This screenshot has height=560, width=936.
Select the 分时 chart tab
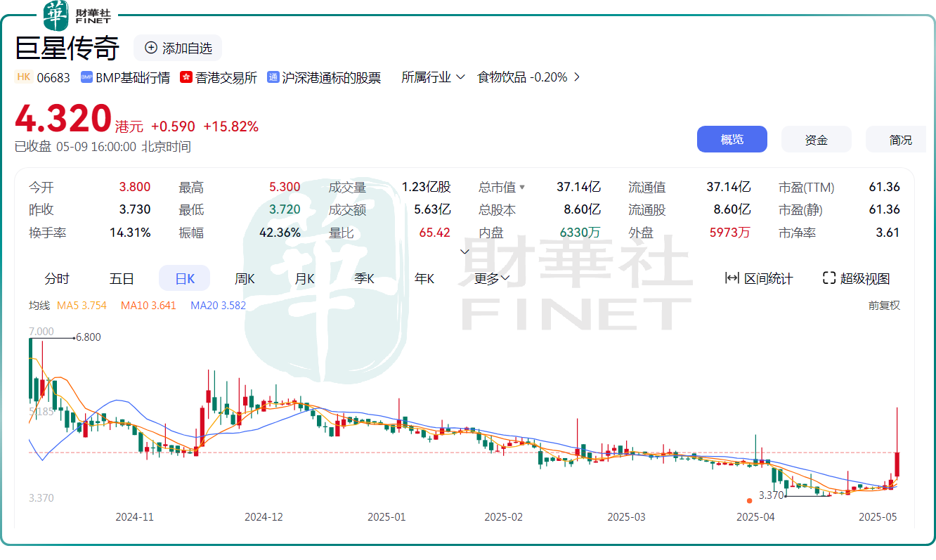(x=57, y=278)
